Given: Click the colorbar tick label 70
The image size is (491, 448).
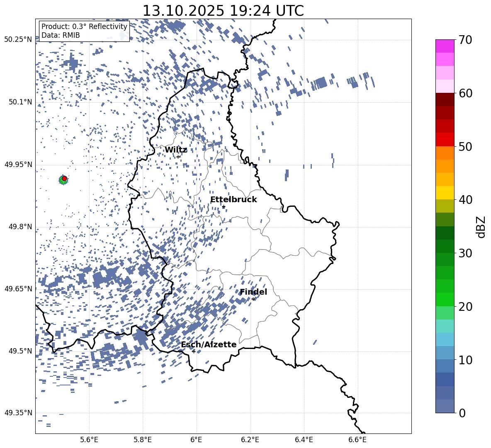Looking at the screenshot, I should (465, 40).
